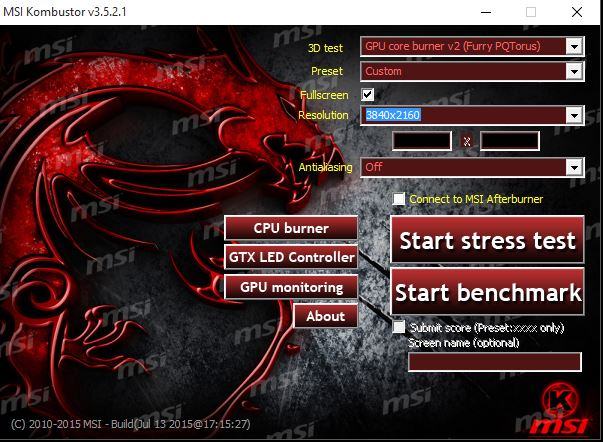603x442 pixels.
Task: Open GPU monitoring
Action: click(x=291, y=287)
